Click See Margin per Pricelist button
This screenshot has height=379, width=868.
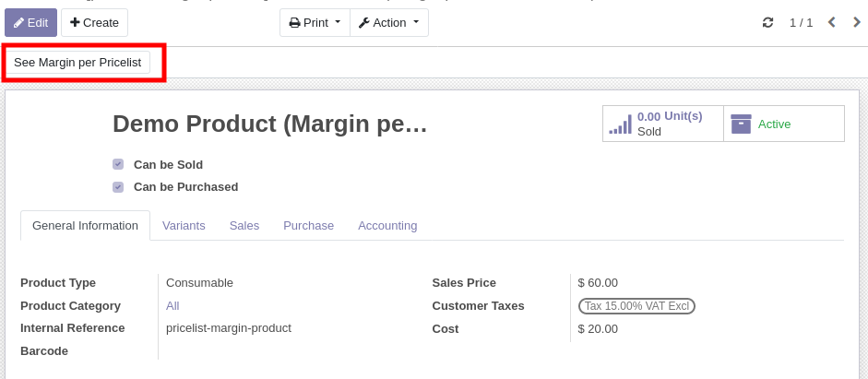tap(77, 62)
